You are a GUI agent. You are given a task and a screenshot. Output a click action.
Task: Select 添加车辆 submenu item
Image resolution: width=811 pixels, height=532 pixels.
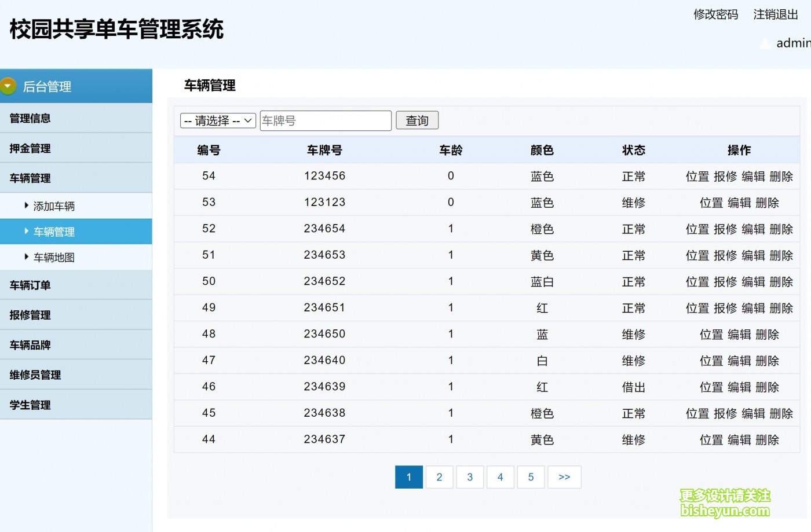pyautogui.click(x=54, y=206)
